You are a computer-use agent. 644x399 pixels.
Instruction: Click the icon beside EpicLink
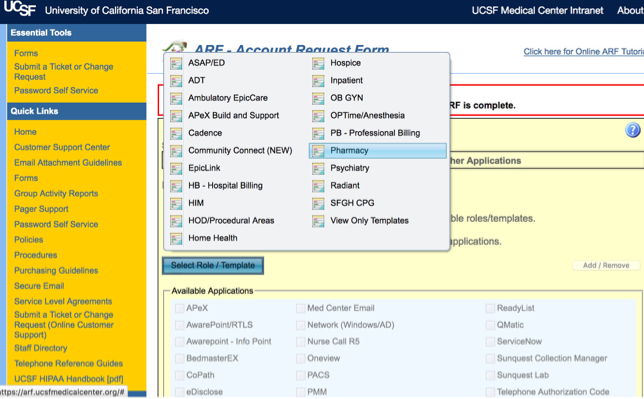pos(176,168)
